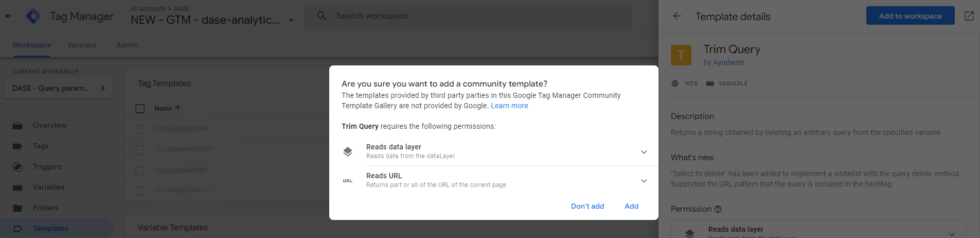Click the Variable Templates heading
This screenshot has height=238, width=980.
pyautogui.click(x=173, y=228)
